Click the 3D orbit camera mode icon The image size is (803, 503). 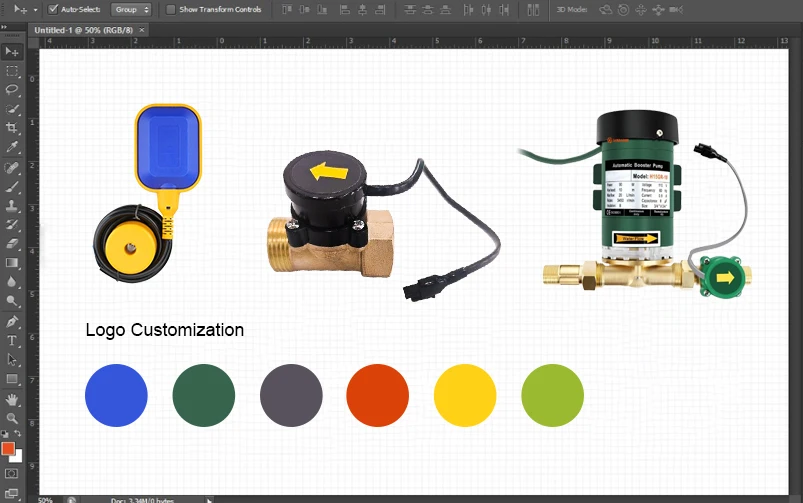(605, 9)
